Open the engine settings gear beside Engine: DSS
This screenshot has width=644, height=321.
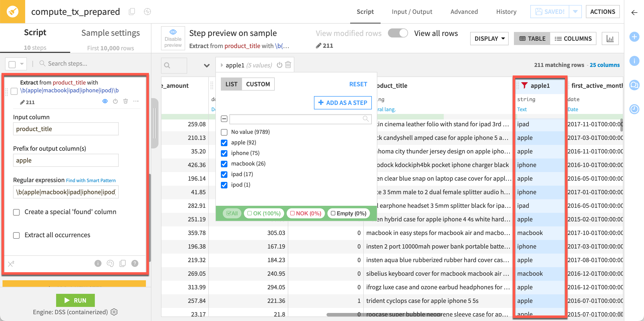coord(114,312)
